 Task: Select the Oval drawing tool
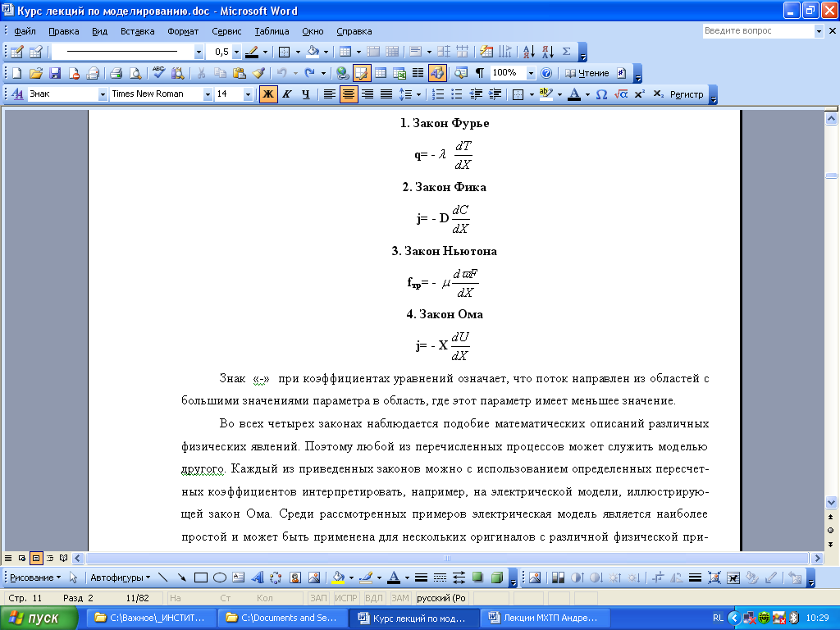pos(220,577)
